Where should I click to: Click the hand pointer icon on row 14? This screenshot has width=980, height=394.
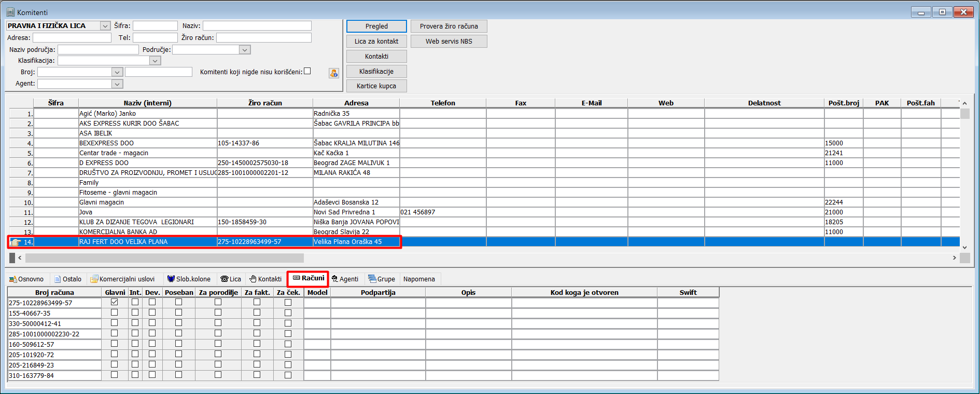point(15,242)
